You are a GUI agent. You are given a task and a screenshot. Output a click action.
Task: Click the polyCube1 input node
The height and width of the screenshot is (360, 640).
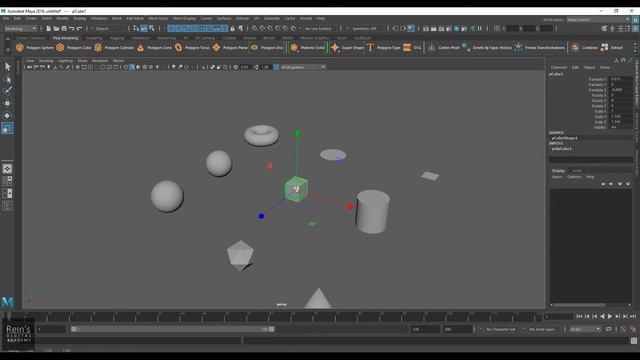(x=562, y=149)
